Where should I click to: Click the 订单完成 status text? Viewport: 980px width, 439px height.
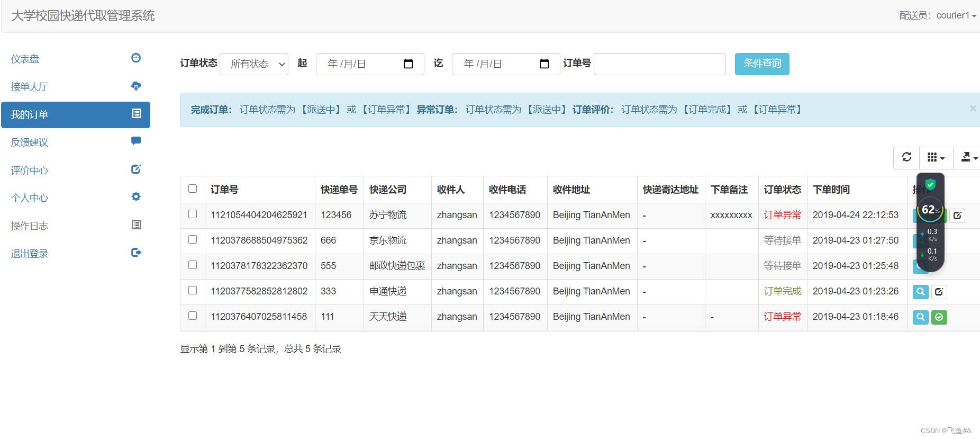pyautogui.click(x=783, y=291)
